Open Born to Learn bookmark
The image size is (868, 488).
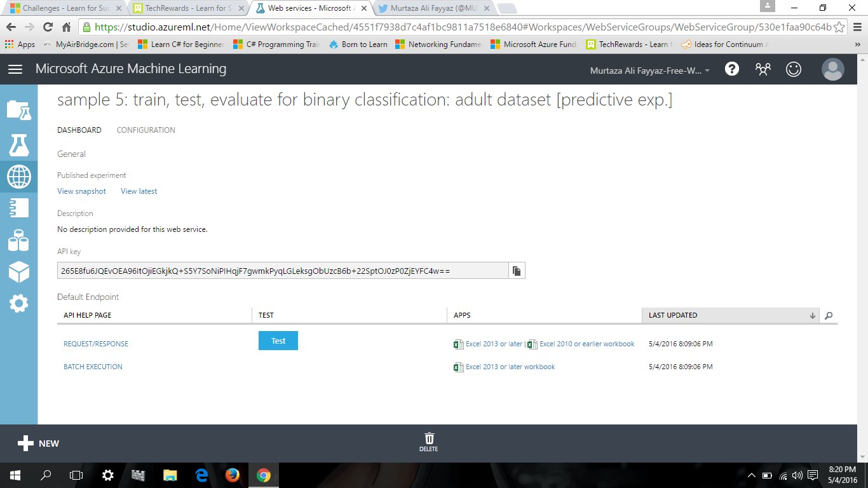(358, 44)
